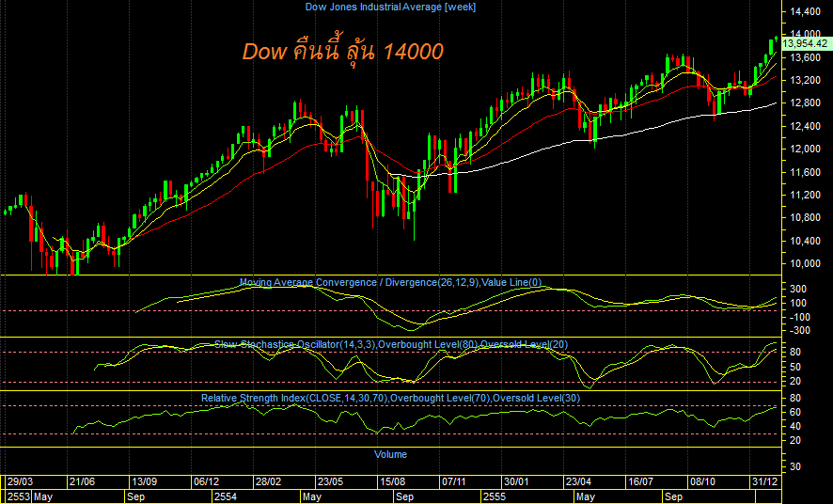
Task: Click the 50 value on Stochastics scale
Action: [x=795, y=367]
